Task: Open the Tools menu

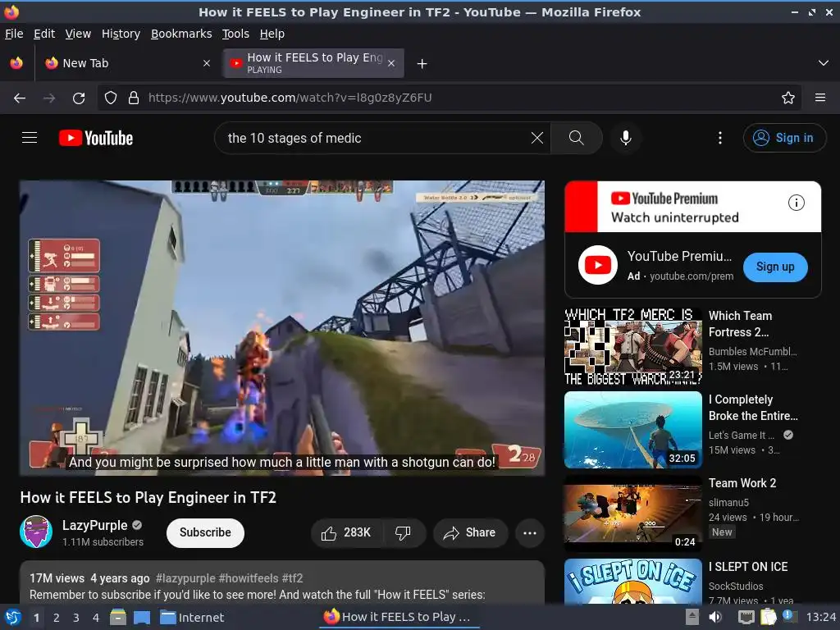Action: click(x=235, y=34)
